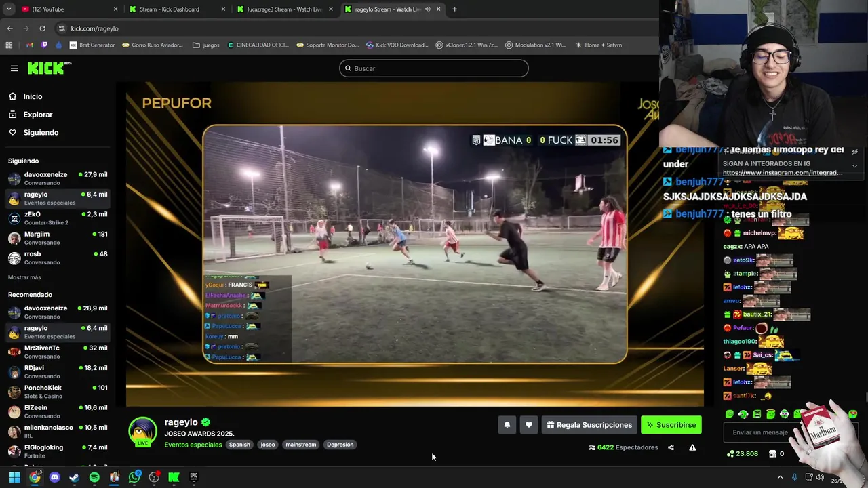The height and width of the screenshot is (488, 868).
Task: Collapse the pinned chat message chevron
Action: (854, 166)
